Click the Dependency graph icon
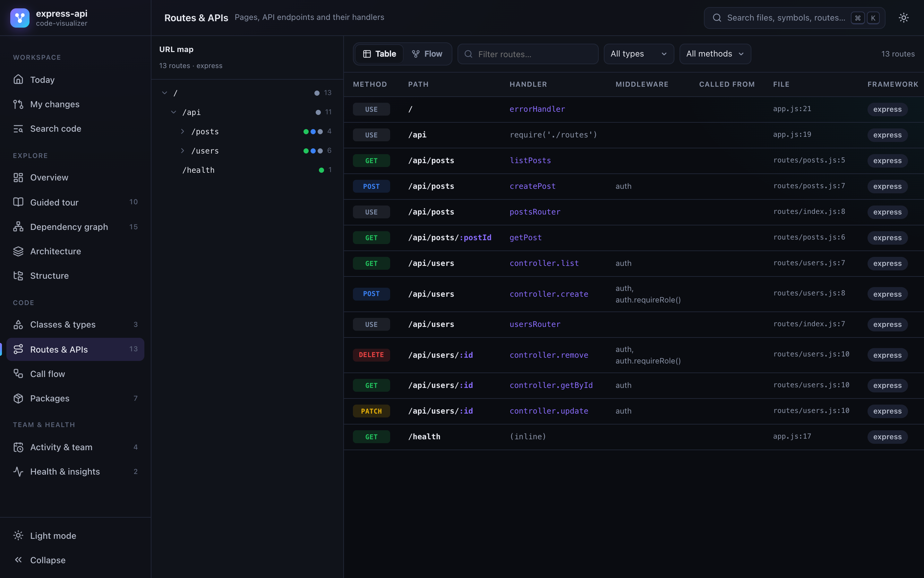This screenshot has height=578, width=924. pos(18,227)
